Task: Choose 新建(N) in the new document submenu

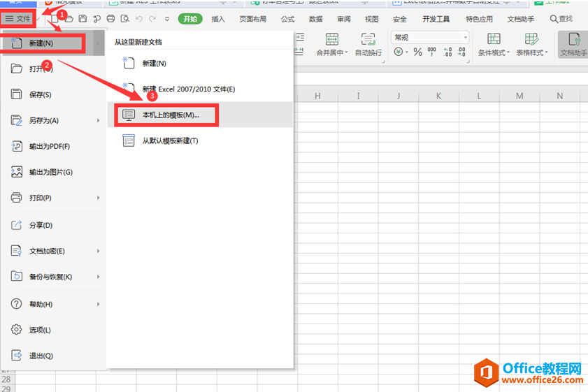Action: click(x=200, y=63)
